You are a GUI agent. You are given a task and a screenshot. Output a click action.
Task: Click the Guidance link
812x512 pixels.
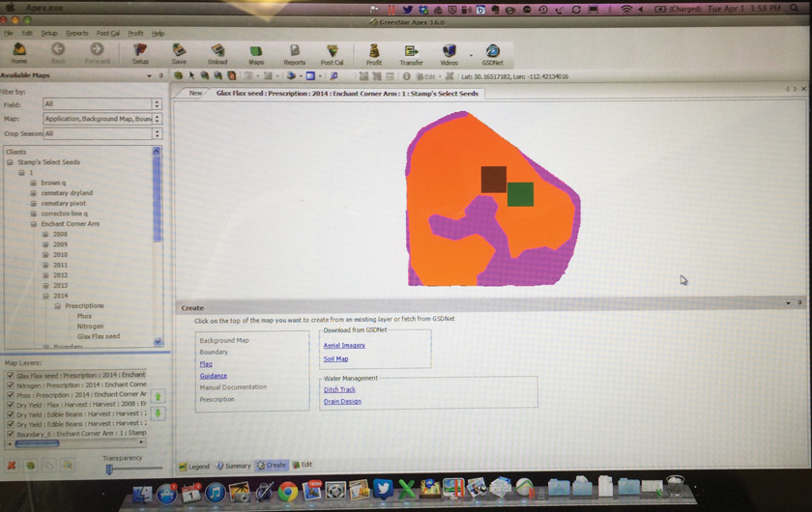click(214, 376)
